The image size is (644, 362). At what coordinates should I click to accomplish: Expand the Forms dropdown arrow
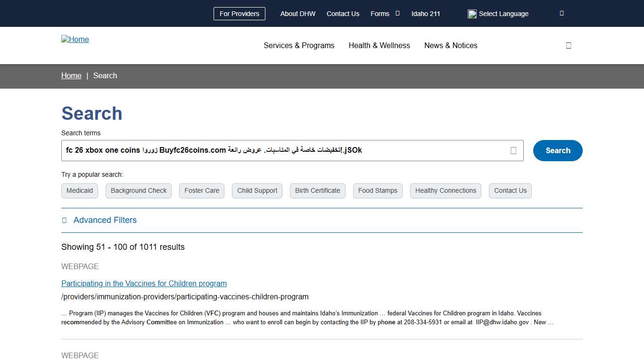tap(397, 14)
